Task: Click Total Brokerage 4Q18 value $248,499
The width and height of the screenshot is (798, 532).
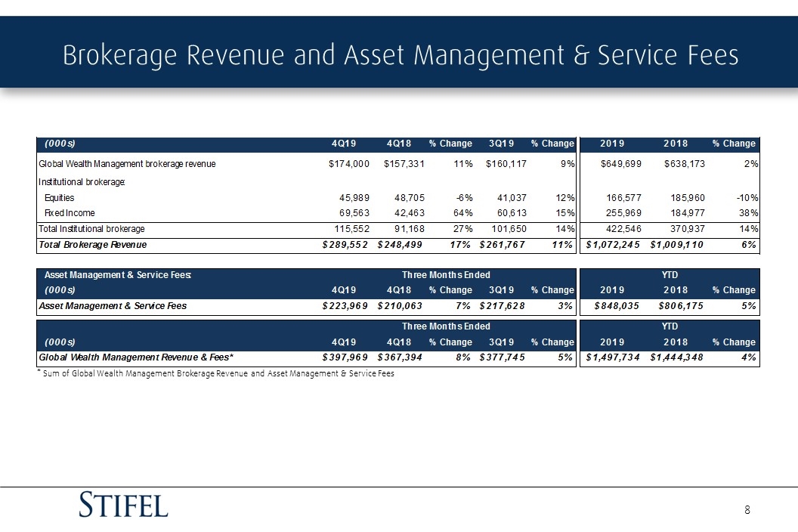Action: pos(400,245)
